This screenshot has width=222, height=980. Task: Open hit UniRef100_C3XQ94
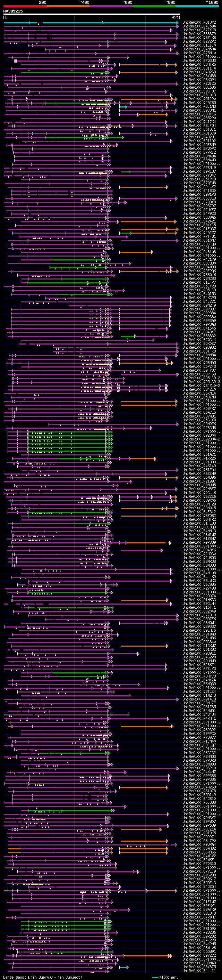tap(199, 80)
